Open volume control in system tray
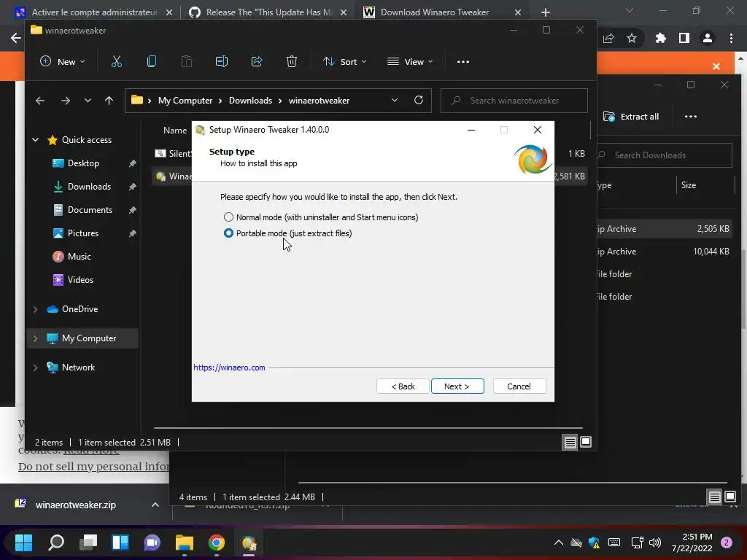Image resolution: width=747 pixels, height=560 pixels. (x=655, y=542)
